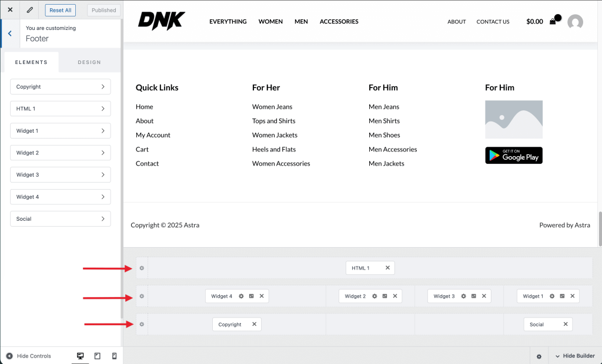Open the Accessories menu item
This screenshot has width=602, height=364.
339,22
